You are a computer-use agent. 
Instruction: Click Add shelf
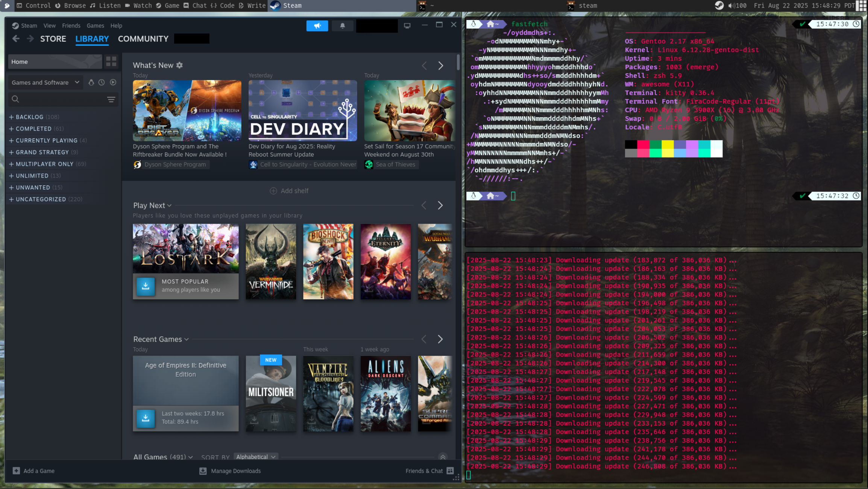click(x=289, y=191)
